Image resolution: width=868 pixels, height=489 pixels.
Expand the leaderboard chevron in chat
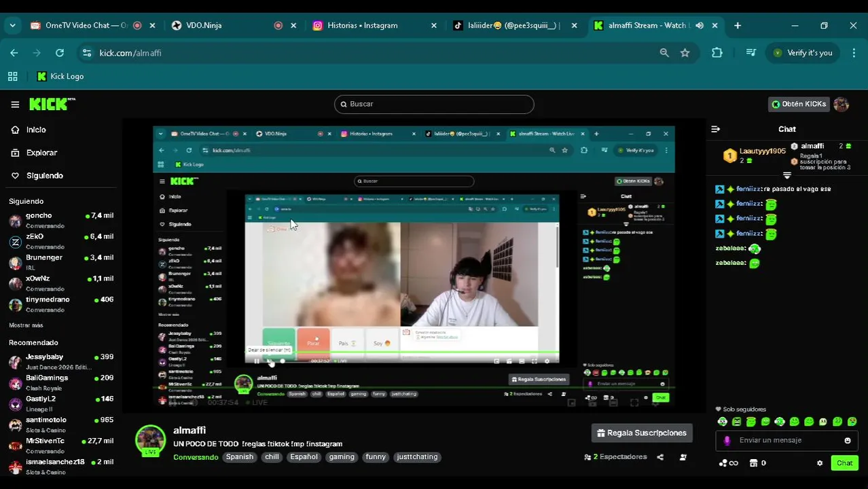pyautogui.click(x=787, y=175)
